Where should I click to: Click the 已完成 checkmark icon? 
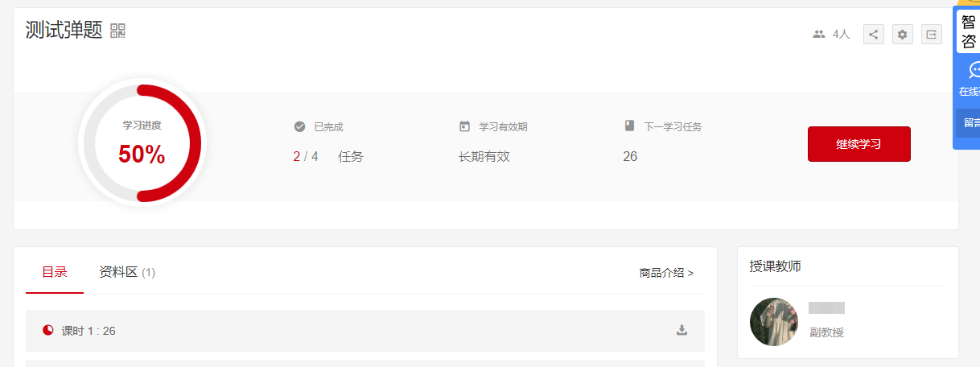(x=299, y=126)
